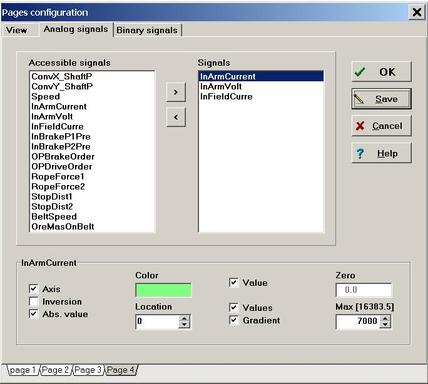Image resolution: width=428 pixels, height=384 pixels.
Task: Close the Pages configuration window
Action: pyautogui.click(x=417, y=12)
